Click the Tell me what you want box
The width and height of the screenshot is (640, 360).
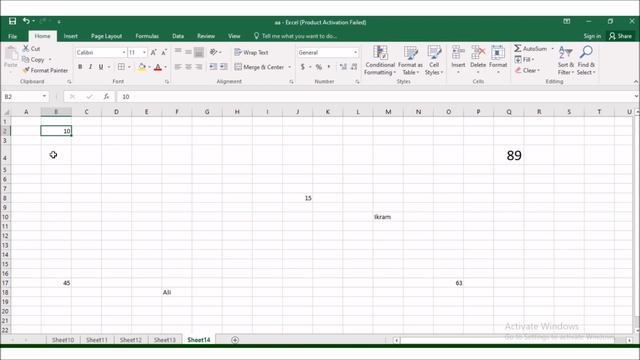pos(296,36)
